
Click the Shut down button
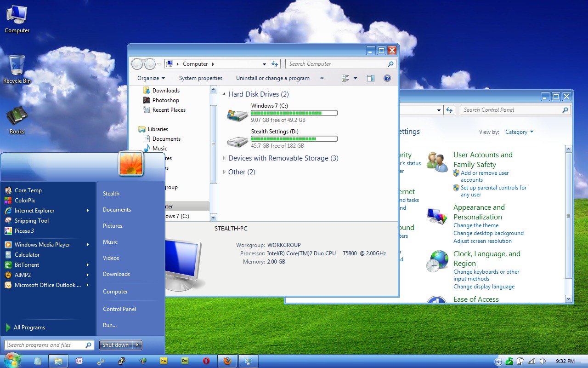[x=116, y=345]
